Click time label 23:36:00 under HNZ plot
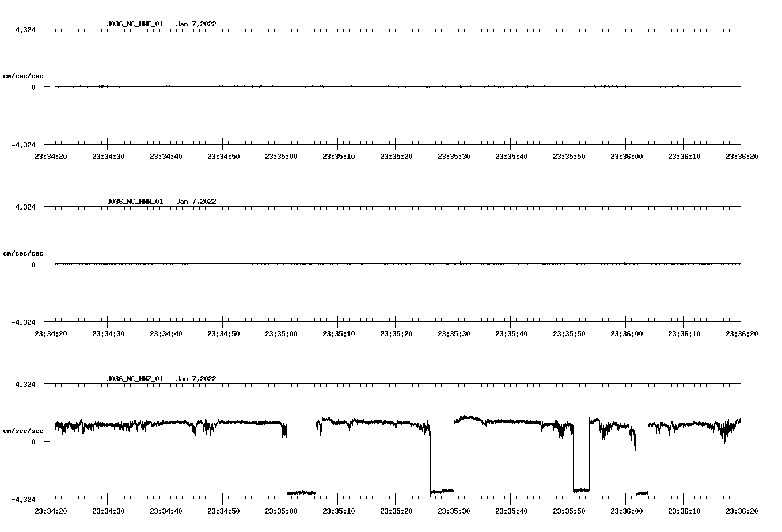 click(626, 511)
